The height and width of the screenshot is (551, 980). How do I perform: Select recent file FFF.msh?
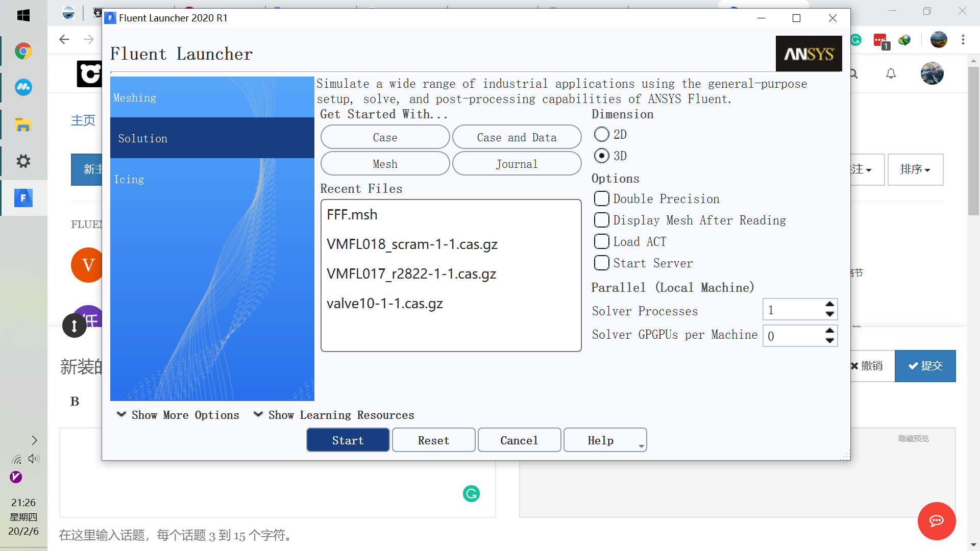pyautogui.click(x=451, y=215)
